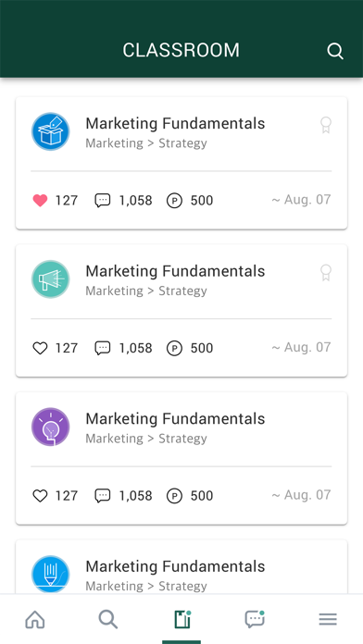The image size is (363, 644).
Task: Open the hamburger menu in bottom bar
Action: [x=328, y=619]
